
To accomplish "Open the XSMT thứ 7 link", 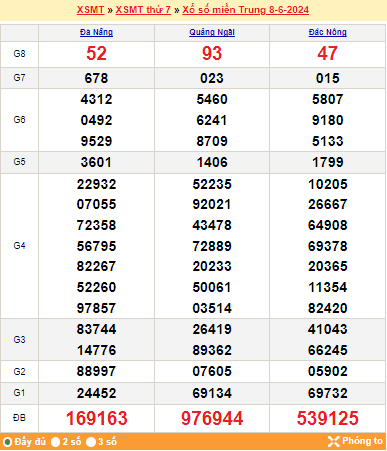I will click(143, 10).
